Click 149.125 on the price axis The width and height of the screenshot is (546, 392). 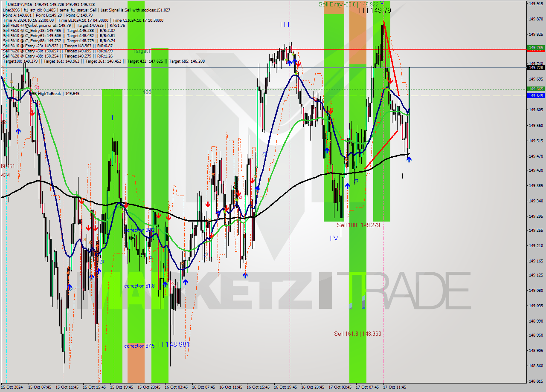pyautogui.click(x=536, y=275)
